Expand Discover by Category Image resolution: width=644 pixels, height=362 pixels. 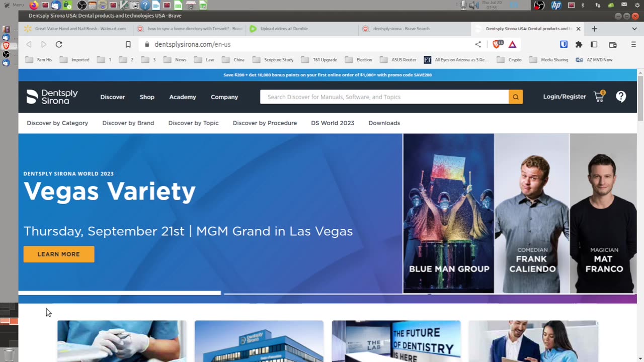(x=57, y=123)
